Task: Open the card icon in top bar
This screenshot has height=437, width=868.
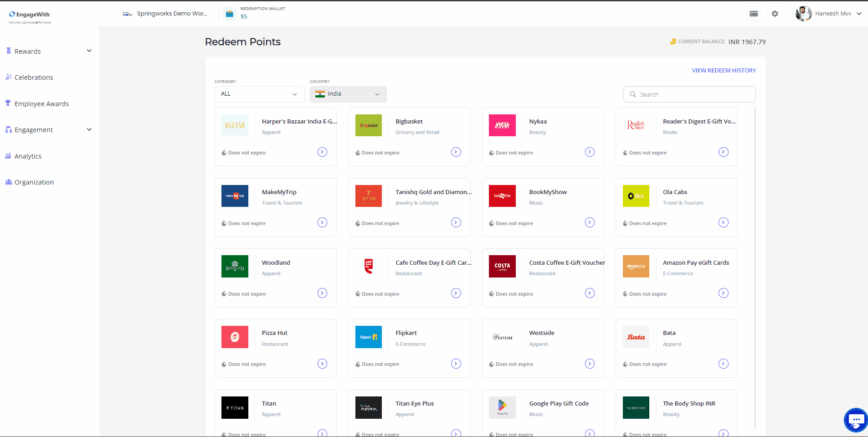Action: (x=754, y=14)
